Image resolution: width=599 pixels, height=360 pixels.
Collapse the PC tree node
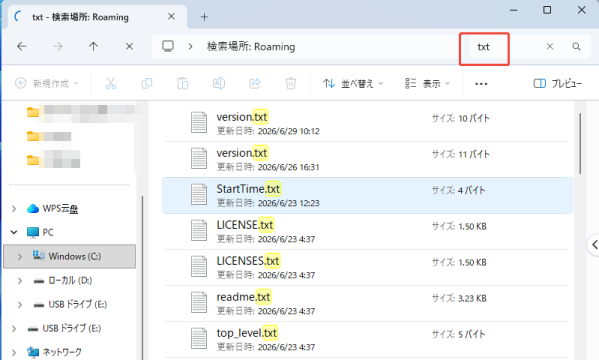click(14, 232)
